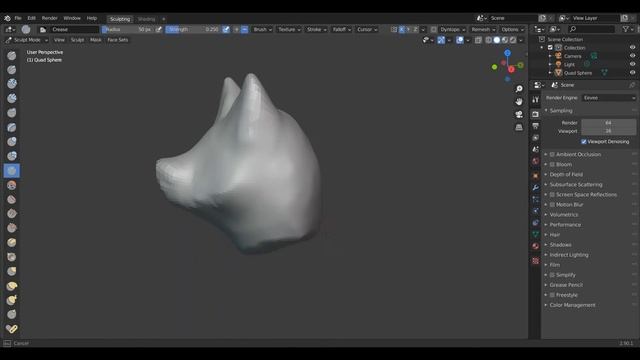The height and width of the screenshot is (360, 640).
Task: Open the Remesh dropdown
Action: point(483,29)
